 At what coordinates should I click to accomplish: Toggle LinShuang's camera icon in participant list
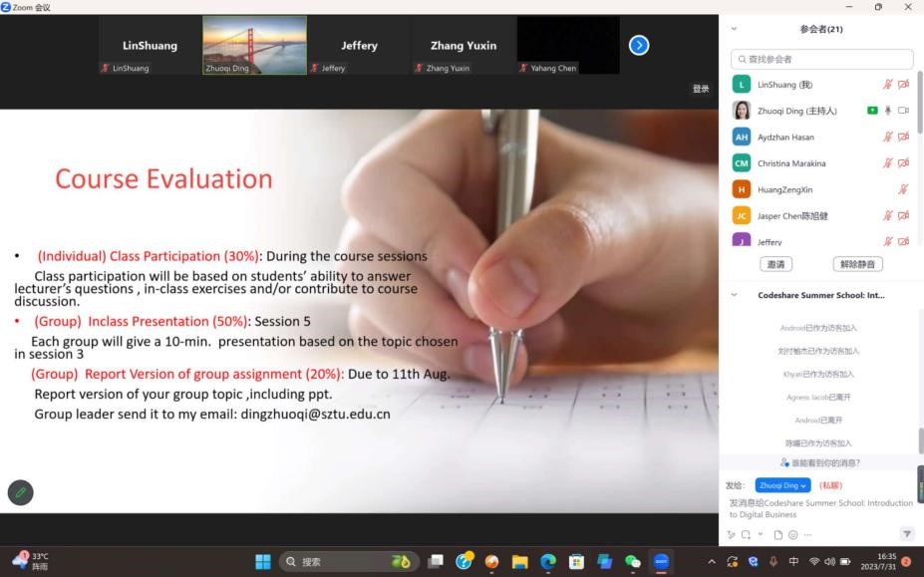pos(903,85)
